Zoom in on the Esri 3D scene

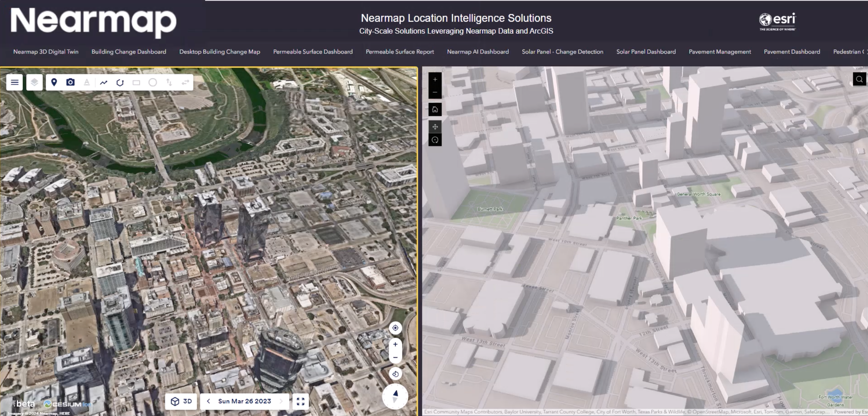pyautogui.click(x=435, y=79)
